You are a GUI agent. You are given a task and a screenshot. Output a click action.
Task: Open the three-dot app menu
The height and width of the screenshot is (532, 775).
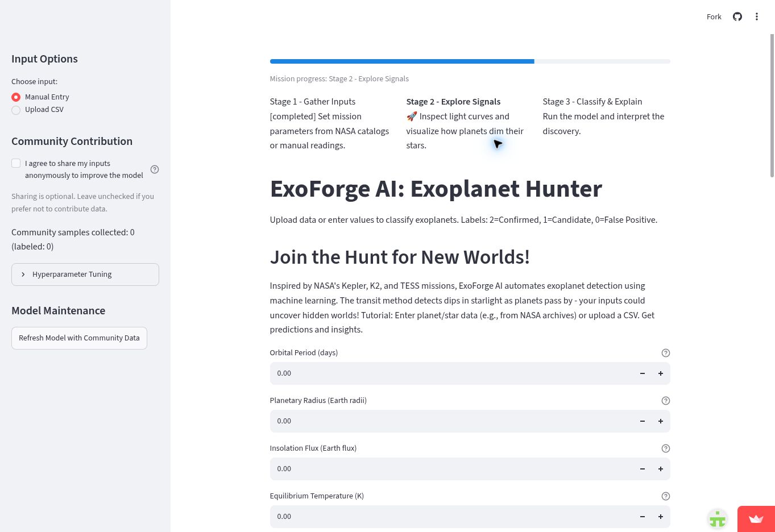pos(757,16)
